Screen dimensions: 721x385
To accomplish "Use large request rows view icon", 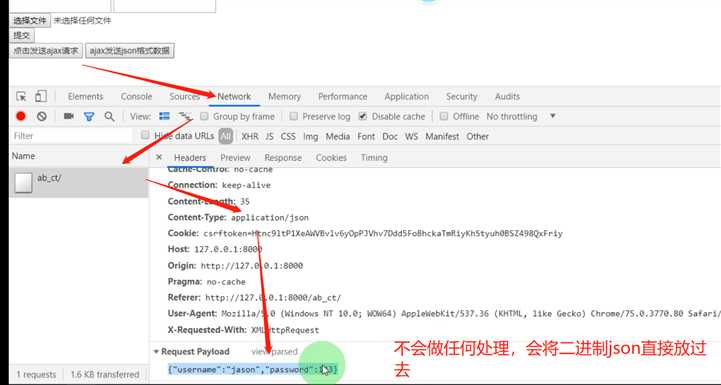I will click(164, 116).
